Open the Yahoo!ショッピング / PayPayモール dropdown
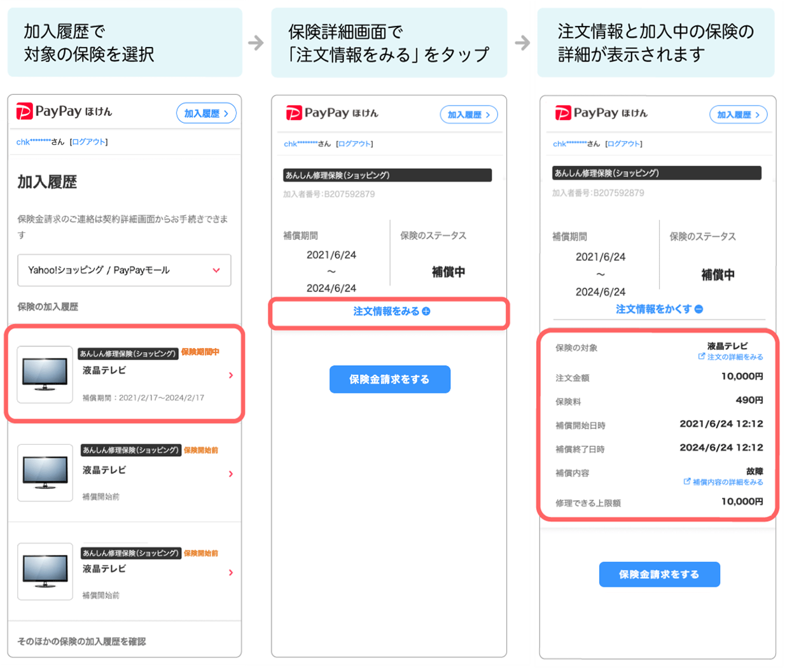The image size is (785, 672). click(x=124, y=270)
